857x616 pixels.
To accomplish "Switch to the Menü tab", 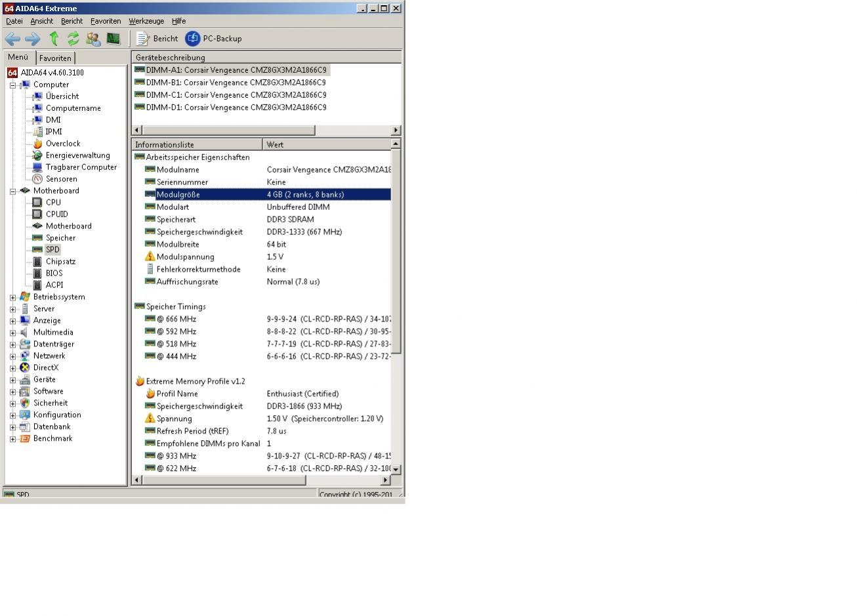I will tap(18, 57).
